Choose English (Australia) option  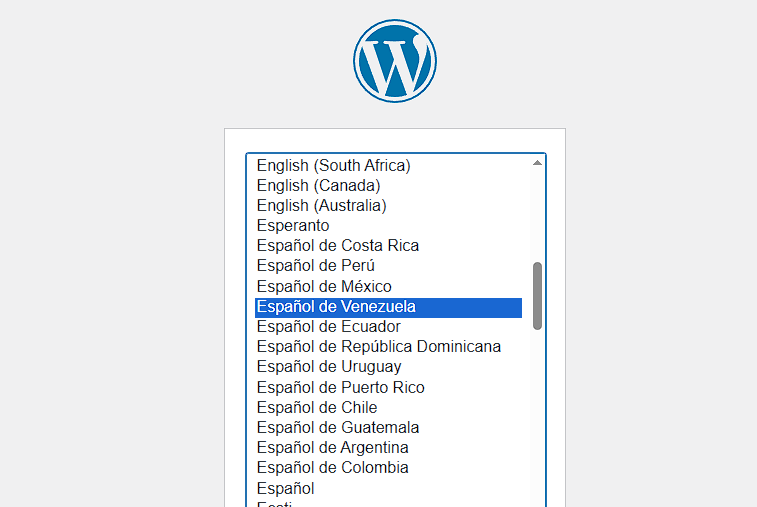pos(321,205)
